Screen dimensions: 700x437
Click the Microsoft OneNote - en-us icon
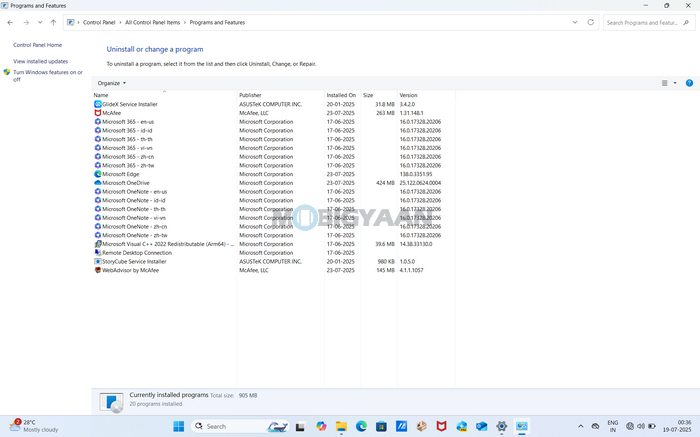pos(98,191)
